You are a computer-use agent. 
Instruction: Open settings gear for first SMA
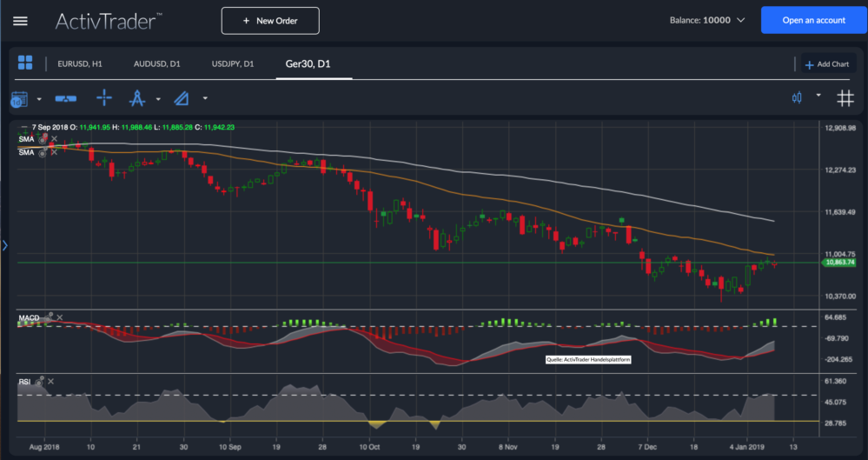[43, 139]
